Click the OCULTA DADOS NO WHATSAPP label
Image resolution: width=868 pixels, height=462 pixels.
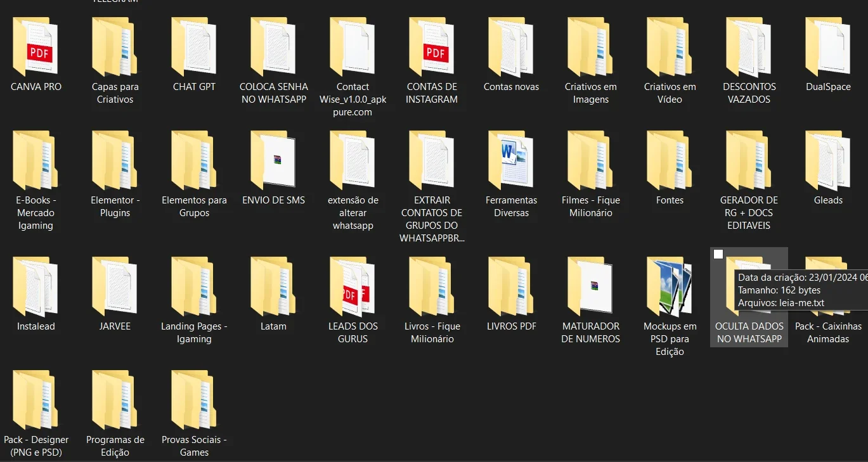click(749, 333)
